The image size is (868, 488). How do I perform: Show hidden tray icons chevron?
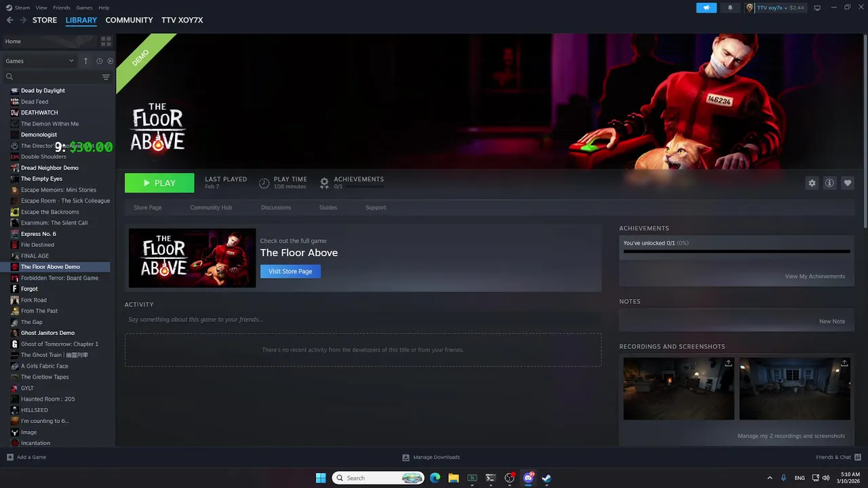[x=770, y=478]
